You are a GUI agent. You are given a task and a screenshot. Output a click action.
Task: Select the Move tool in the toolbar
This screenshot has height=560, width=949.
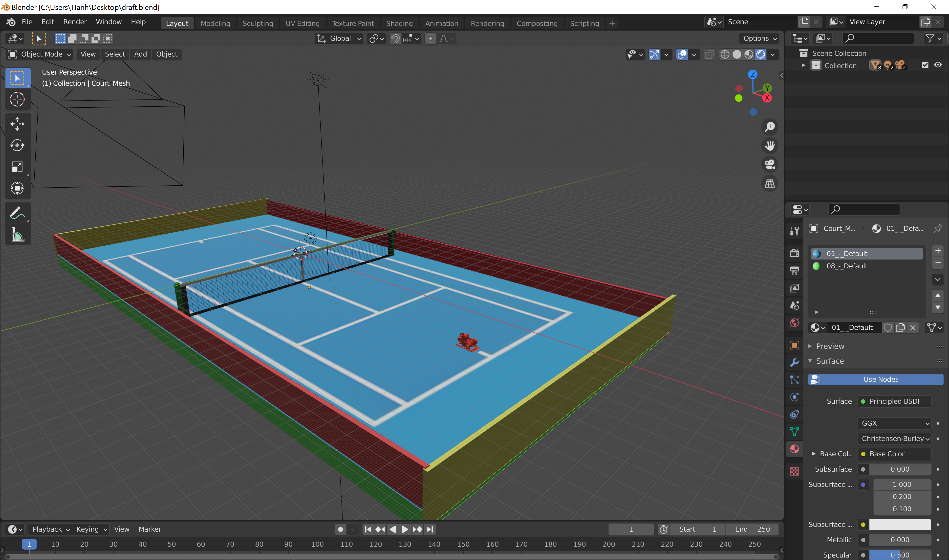17,124
